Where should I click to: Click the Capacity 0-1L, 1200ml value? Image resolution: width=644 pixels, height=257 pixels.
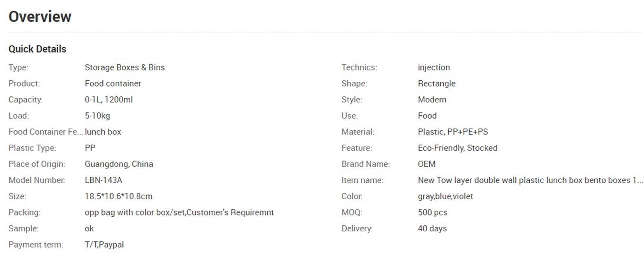tap(109, 99)
